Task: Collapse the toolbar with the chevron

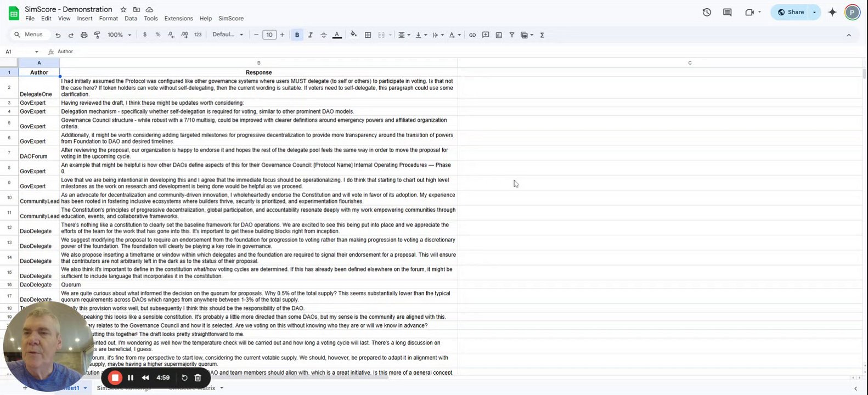Action: pyautogui.click(x=849, y=35)
